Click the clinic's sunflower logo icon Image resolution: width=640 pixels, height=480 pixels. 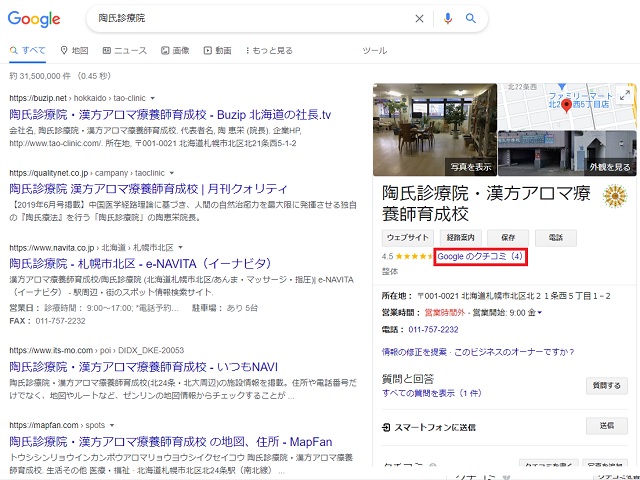coord(615,196)
